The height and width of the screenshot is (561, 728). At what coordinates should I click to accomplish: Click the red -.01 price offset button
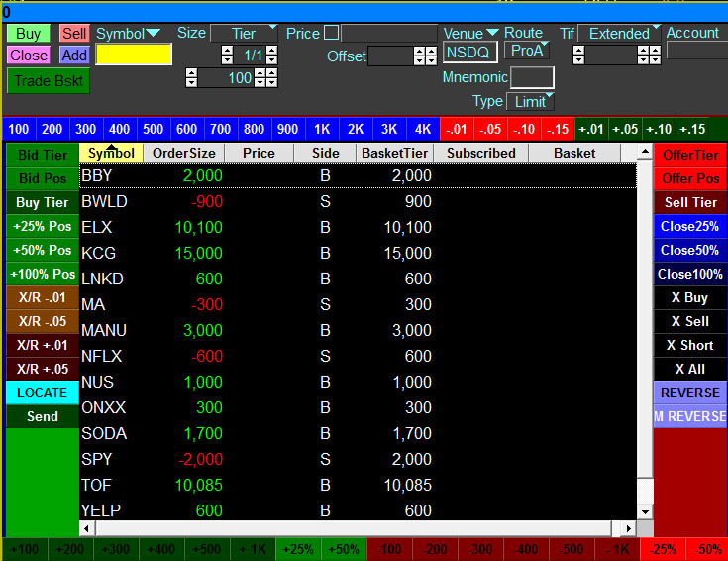[456, 129]
